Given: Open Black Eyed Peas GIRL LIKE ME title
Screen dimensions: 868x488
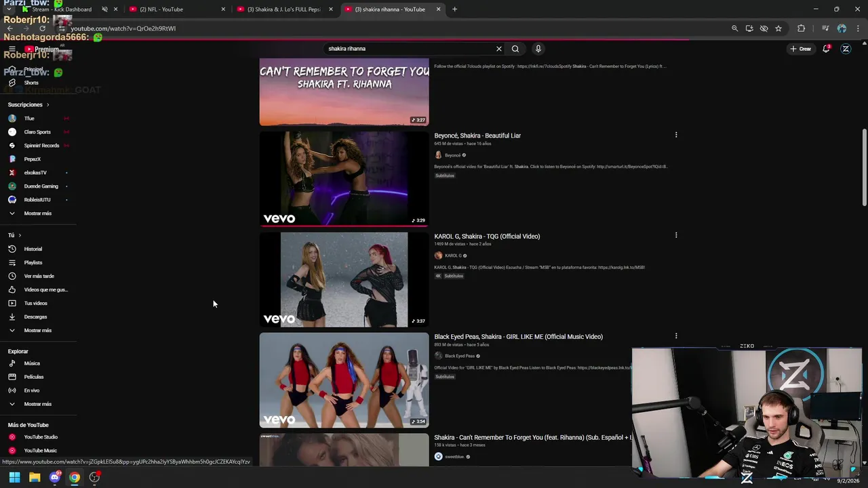Looking at the screenshot, I should point(518,337).
